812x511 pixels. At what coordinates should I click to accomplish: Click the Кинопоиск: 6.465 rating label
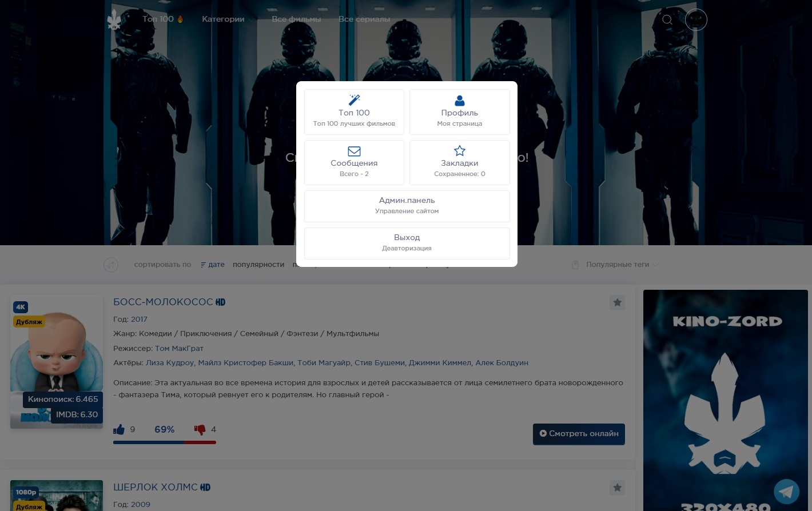pos(63,399)
